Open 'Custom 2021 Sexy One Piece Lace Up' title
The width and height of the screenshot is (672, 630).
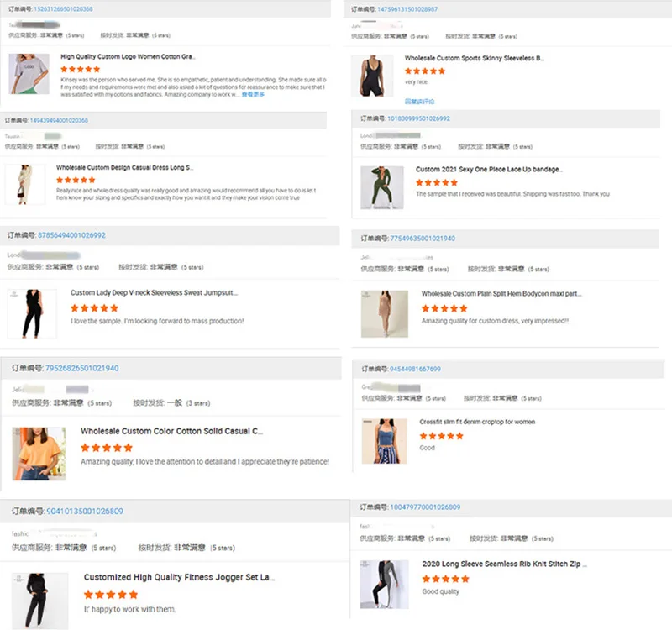point(489,170)
